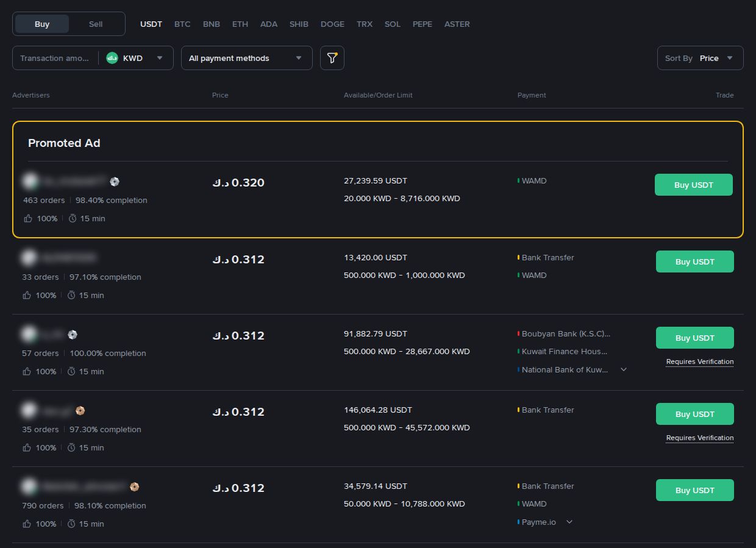Buy USDT from advertiser with 33 orders
The image size is (756, 548).
tap(695, 262)
